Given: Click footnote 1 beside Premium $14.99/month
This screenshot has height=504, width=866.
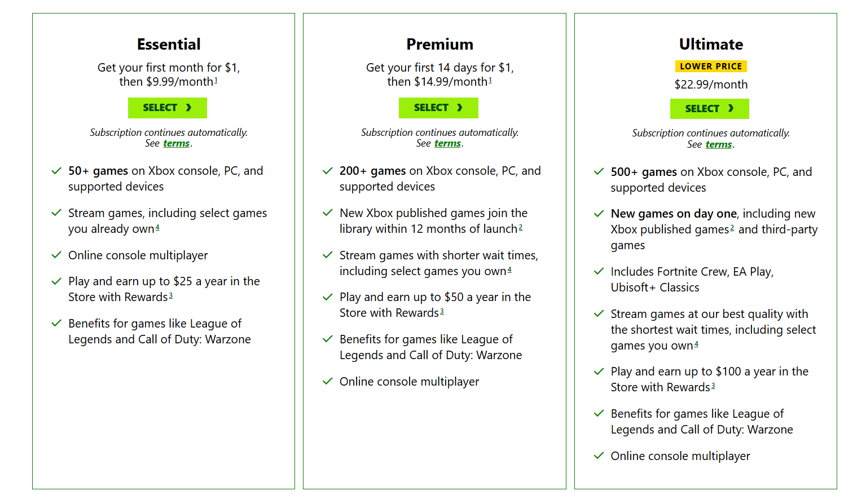Looking at the screenshot, I should pos(490,81).
